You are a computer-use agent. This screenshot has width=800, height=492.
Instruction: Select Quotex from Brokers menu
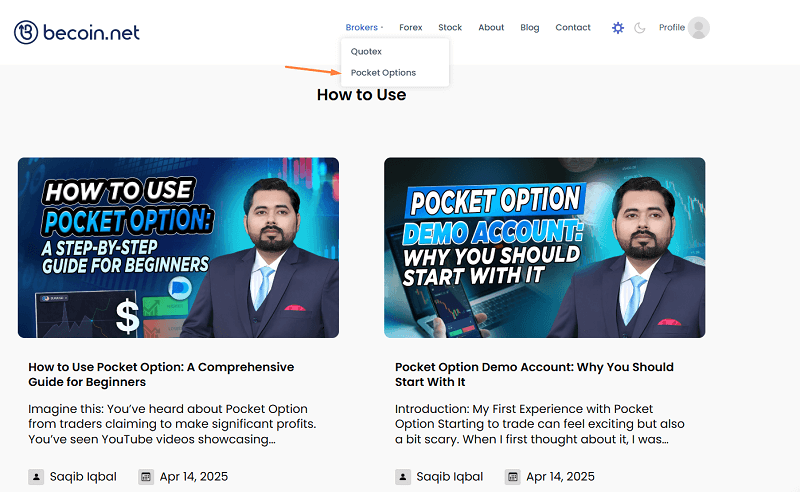pos(366,52)
